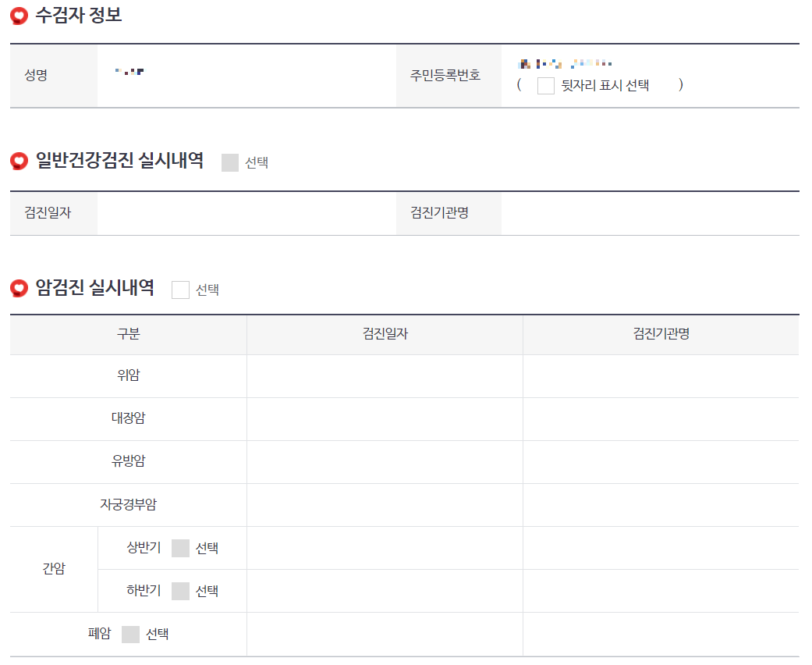This screenshot has width=812, height=665.
Task: Select the 유방암 row label
Action: tap(126, 462)
